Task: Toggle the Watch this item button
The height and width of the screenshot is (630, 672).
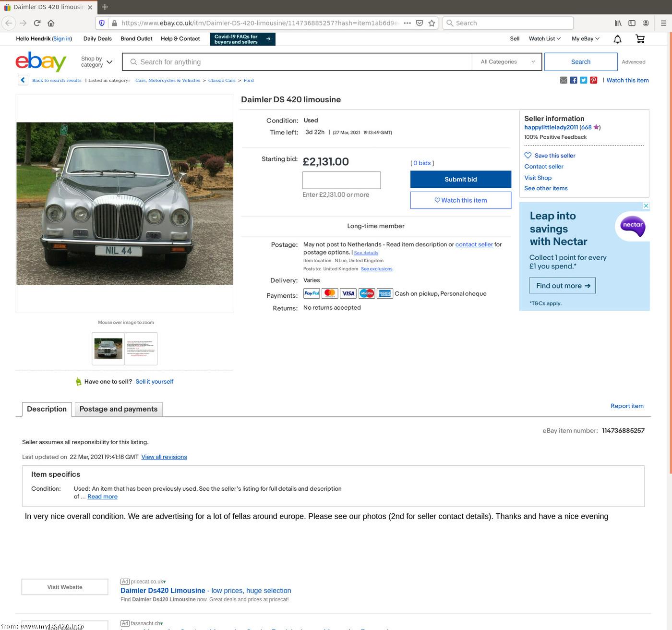Action: (x=460, y=200)
